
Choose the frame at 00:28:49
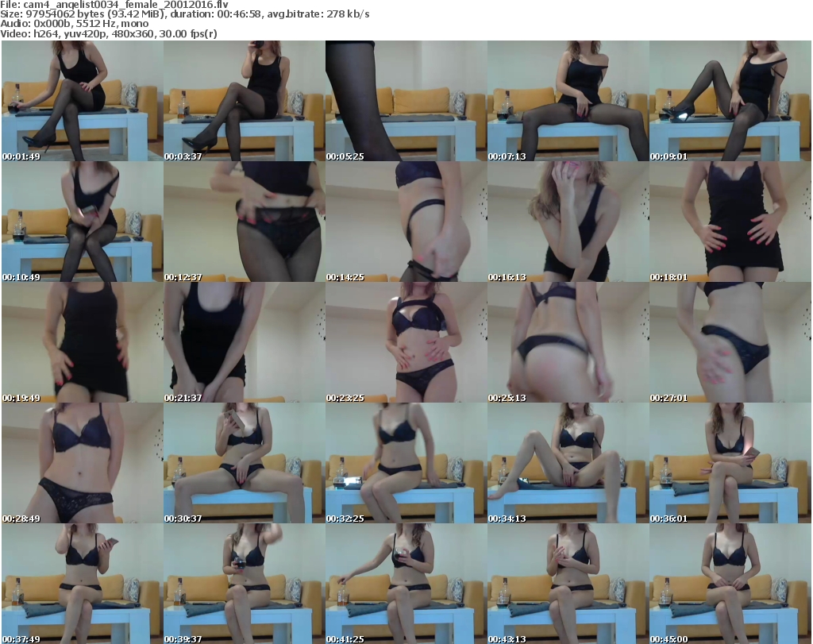tap(83, 463)
